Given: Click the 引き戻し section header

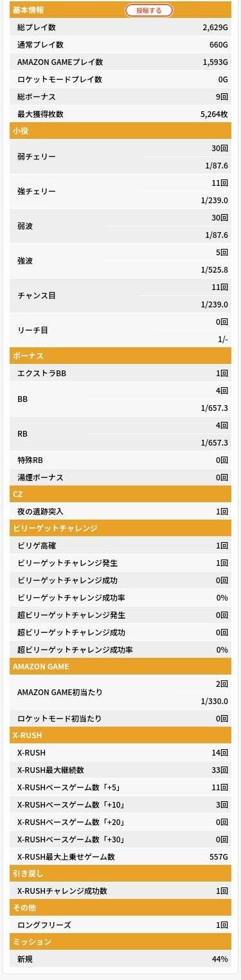Looking at the screenshot, I should (x=120, y=873).
